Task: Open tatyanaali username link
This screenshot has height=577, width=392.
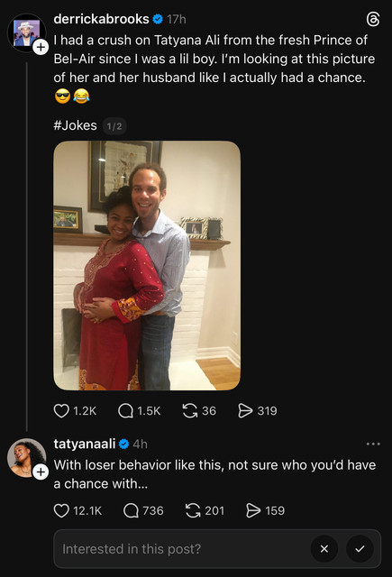Action: click(x=85, y=444)
